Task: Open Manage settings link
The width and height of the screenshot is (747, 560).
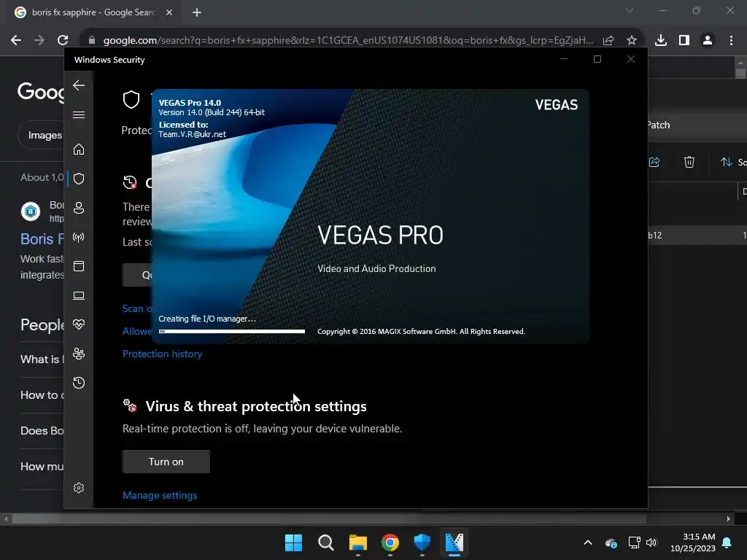Action: pos(160,495)
